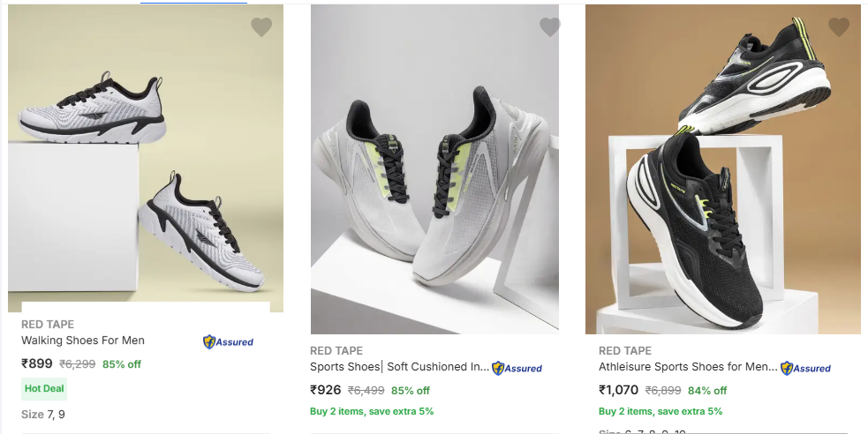Click the Hot Deal tag
This screenshot has height=434, width=868.
click(44, 388)
